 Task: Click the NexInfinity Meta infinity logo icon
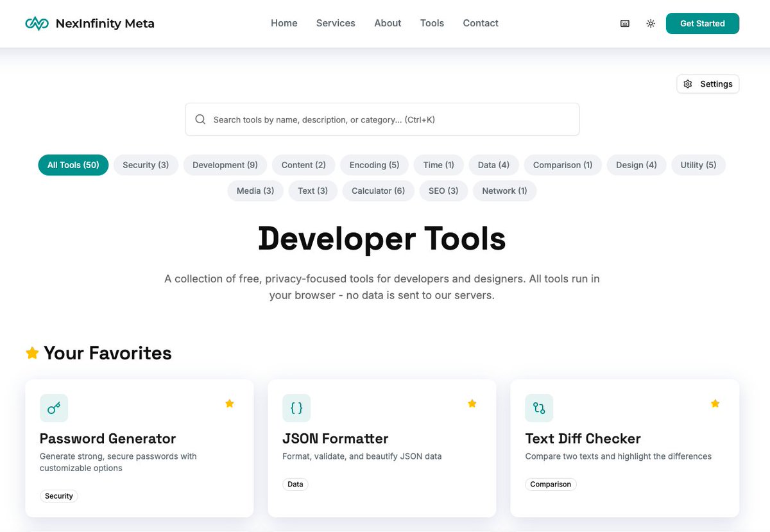pos(37,24)
